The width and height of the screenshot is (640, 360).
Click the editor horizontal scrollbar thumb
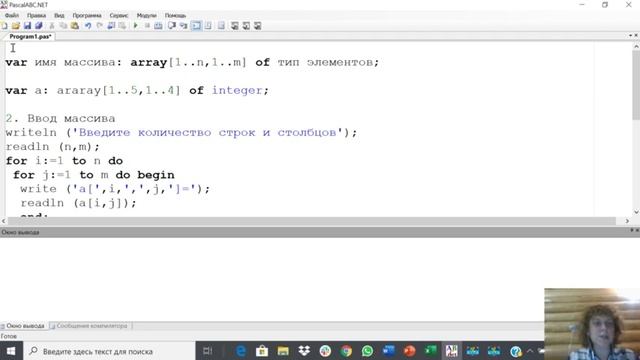point(312,221)
